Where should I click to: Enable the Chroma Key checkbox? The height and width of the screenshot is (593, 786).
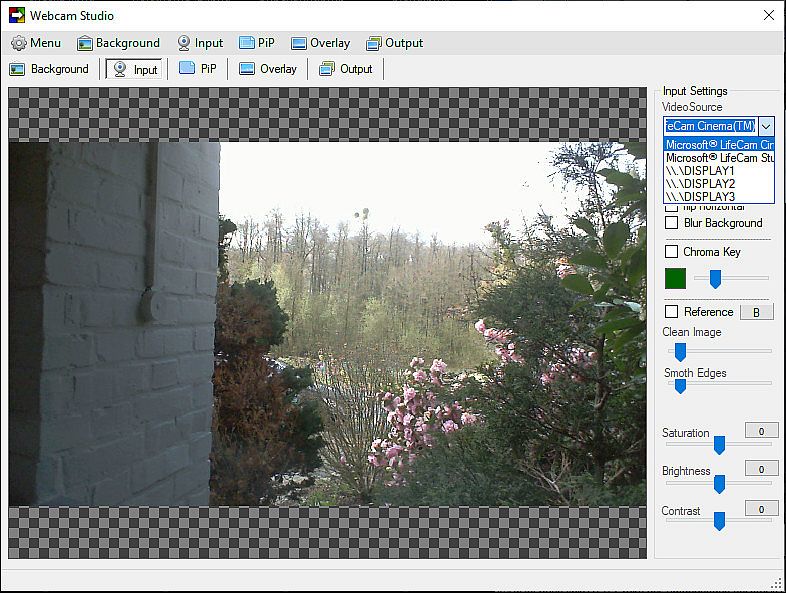pyautogui.click(x=671, y=251)
